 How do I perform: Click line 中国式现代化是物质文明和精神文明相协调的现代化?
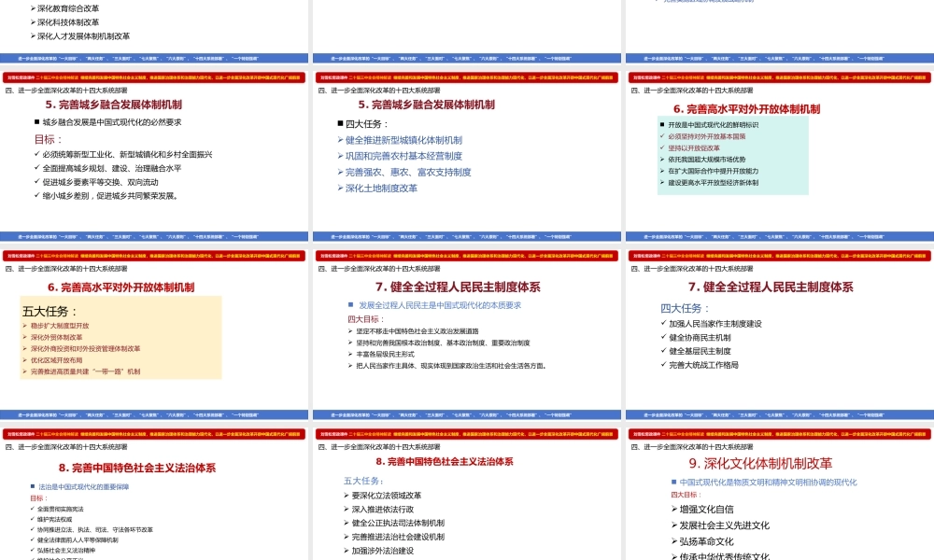(769, 483)
